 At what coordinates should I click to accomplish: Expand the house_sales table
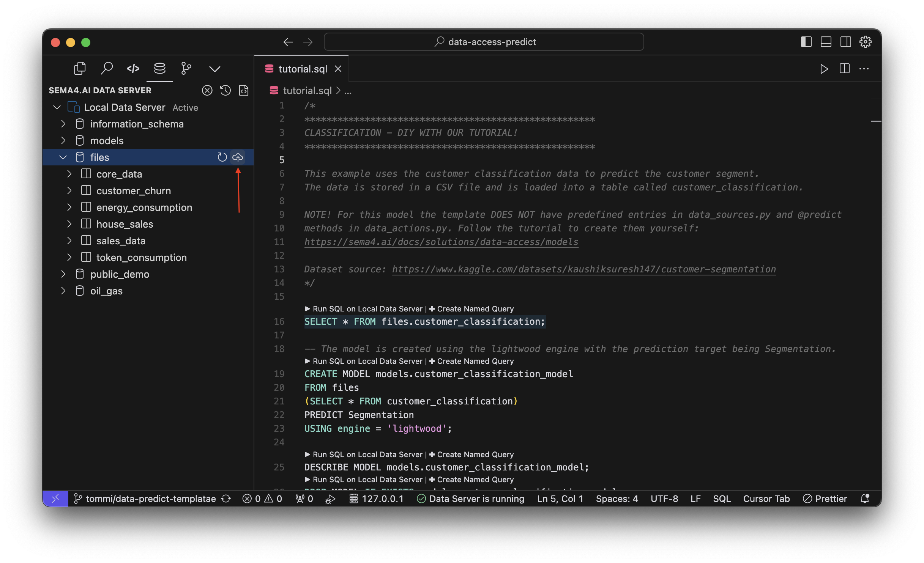pos(69,224)
